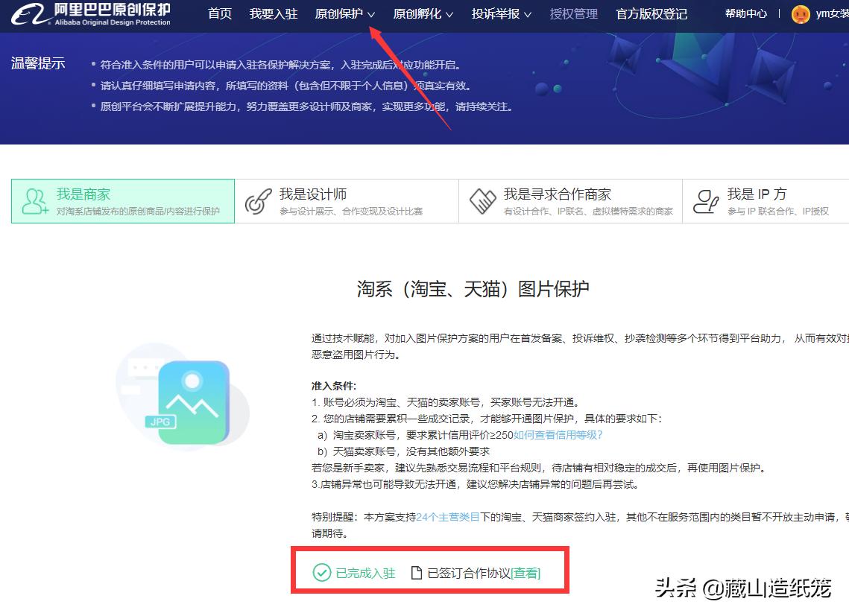
Task: Click the 帮助中心 help center entry
Action: coord(745,13)
